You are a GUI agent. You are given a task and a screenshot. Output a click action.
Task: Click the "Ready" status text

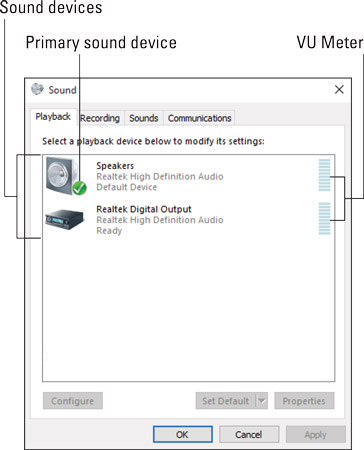pyautogui.click(x=109, y=231)
